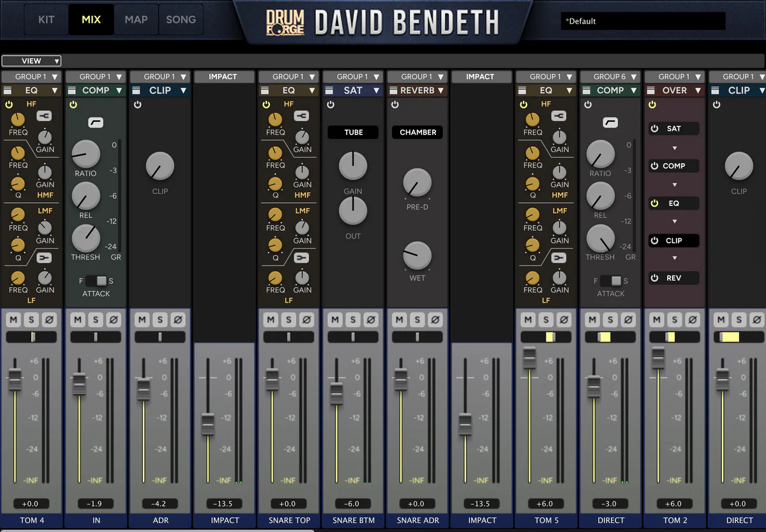Click the TUBE saturation type button

pyautogui.click(x=353, y=133)
